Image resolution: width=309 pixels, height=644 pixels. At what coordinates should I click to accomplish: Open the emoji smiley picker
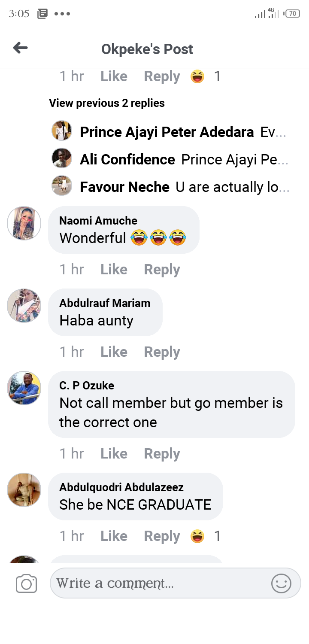coord(281,584)
